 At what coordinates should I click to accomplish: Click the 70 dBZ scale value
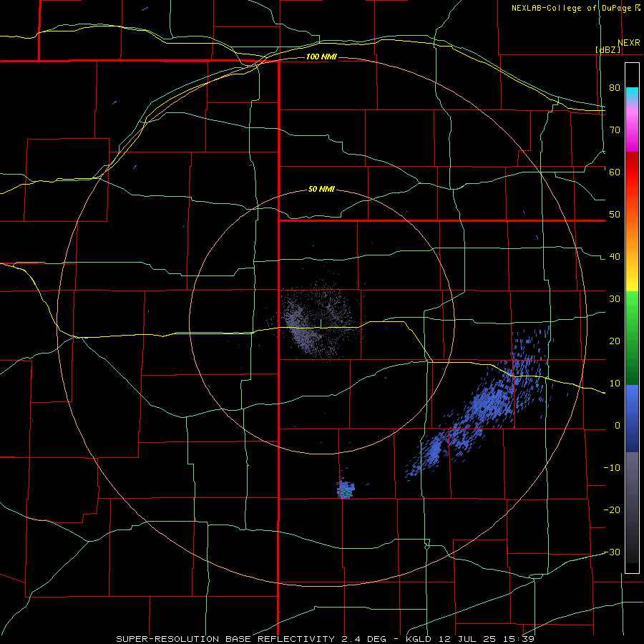pyautogui.click(x=615, y=130)
